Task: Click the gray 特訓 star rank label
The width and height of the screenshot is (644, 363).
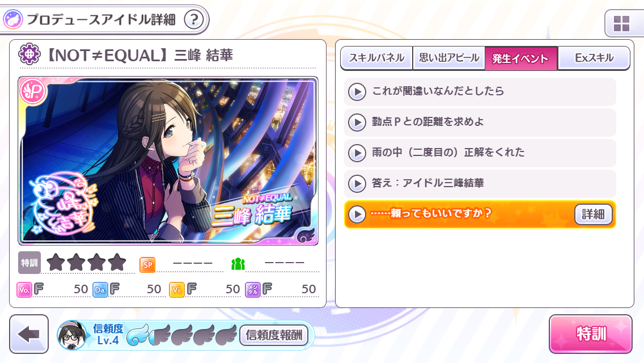Action: tap(29, 263)
